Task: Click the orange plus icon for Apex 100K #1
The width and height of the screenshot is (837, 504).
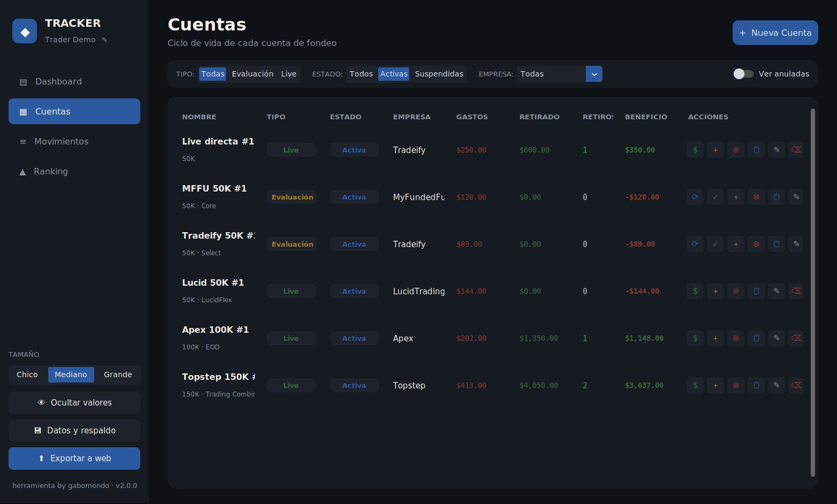Action: [x=715, y=338]
